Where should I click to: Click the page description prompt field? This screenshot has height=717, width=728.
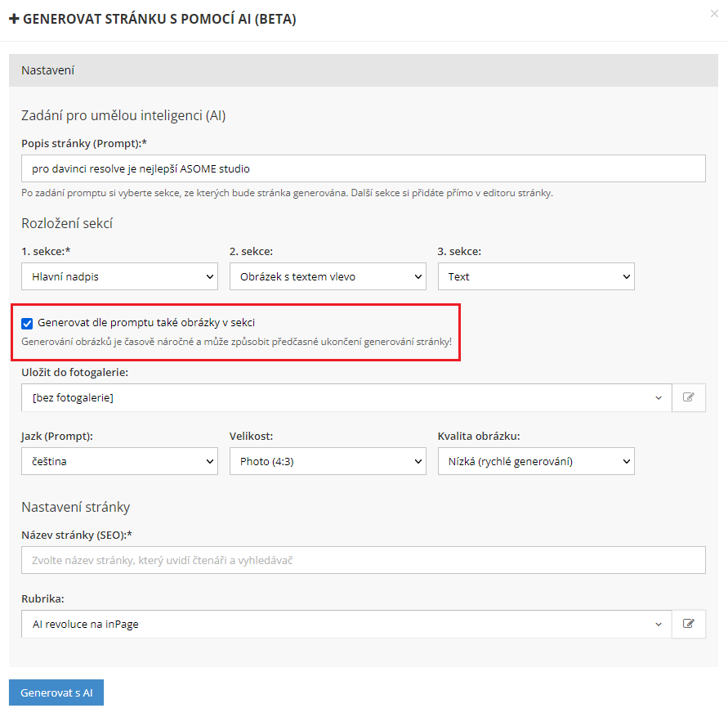[364, 169]
